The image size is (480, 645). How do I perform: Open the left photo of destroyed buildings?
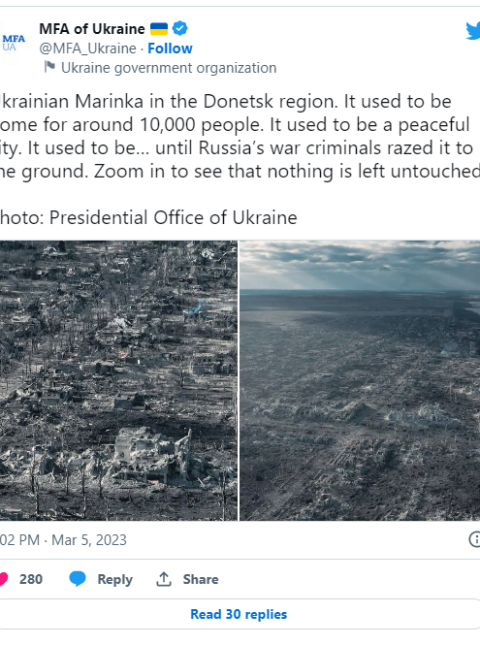(x=118, y=381)
